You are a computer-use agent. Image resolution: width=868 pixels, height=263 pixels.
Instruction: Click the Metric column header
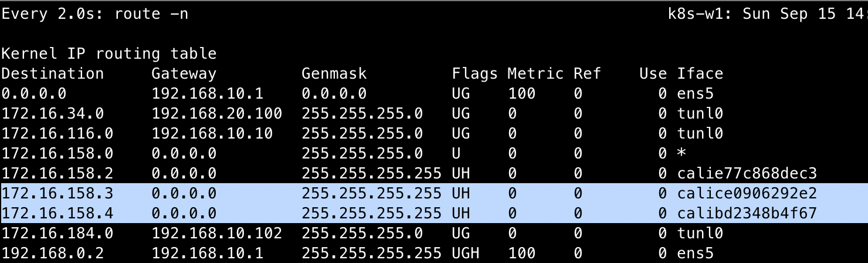(536, 73)
